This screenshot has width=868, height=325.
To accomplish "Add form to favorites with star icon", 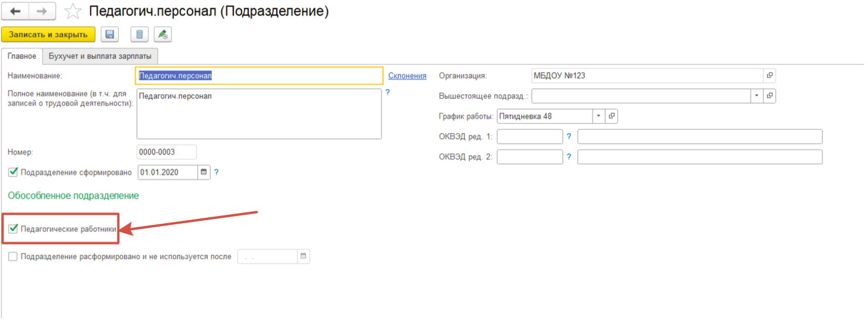I will tap(73, 12).
